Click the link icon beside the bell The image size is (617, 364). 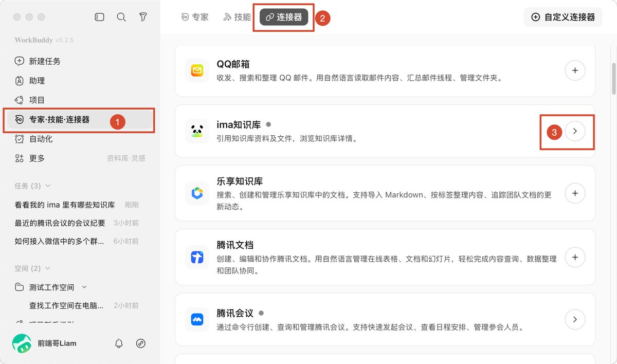click(x=140, y=343)
